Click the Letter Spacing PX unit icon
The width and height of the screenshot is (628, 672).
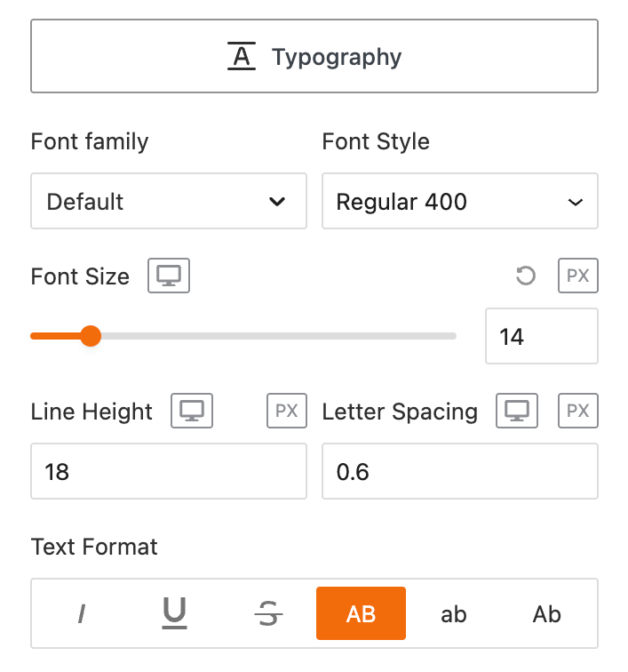coord(577,412)
